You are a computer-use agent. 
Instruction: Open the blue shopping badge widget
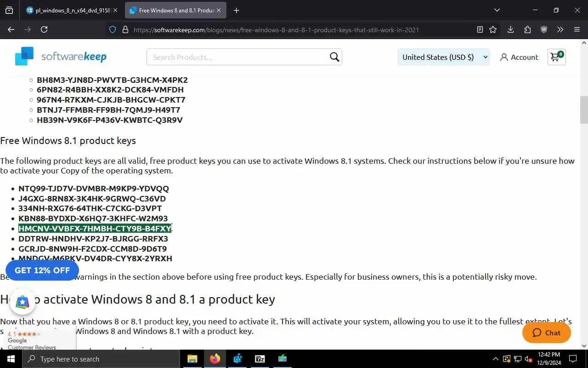tap(23, 302)
